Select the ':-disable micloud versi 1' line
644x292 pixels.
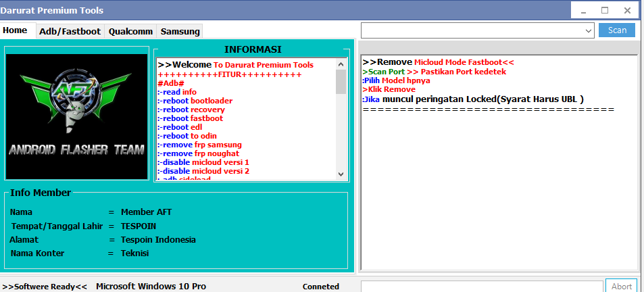203,162
